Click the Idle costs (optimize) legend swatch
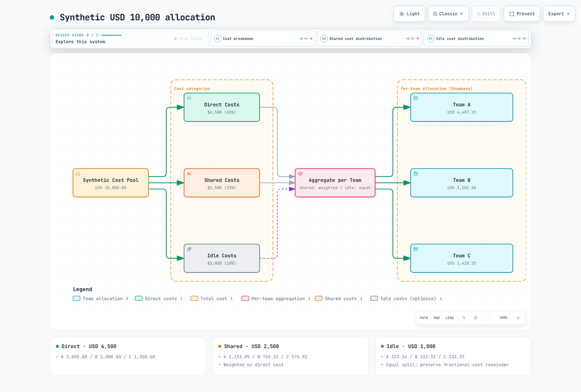This screenshot has width=581, height=392. tap(374, 299)
